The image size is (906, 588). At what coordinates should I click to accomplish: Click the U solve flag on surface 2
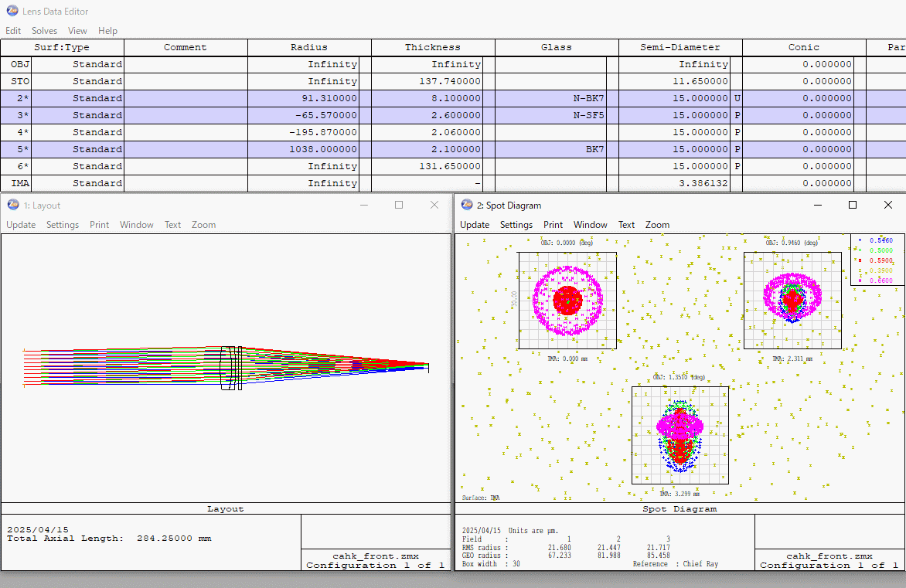click(x=737, y=98)
